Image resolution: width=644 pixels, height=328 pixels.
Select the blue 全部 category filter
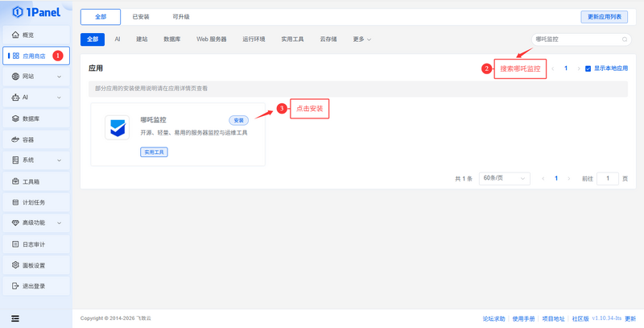tap(93, 39)
